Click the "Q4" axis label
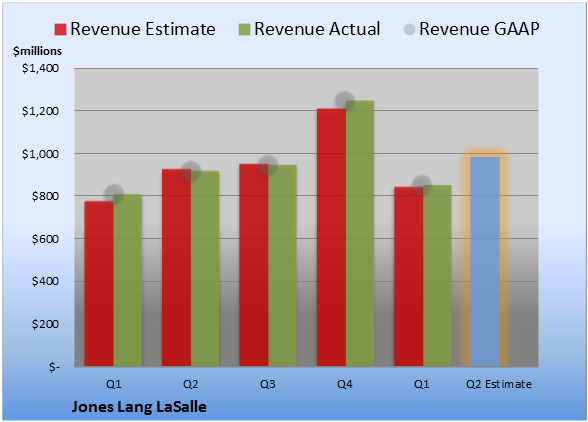 pyautogui.click(x=345, y=384)
